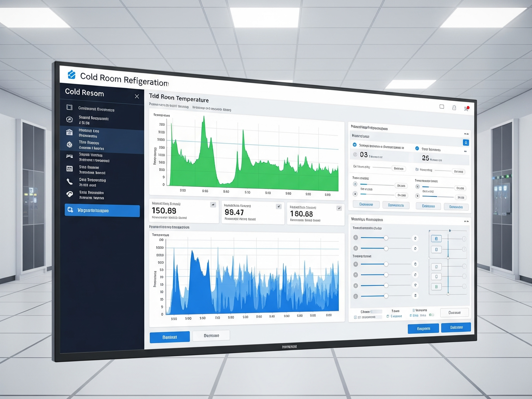Open the 'Ovisae' value pill
This screenshot has height=399, width=532.
pos(401,195)
